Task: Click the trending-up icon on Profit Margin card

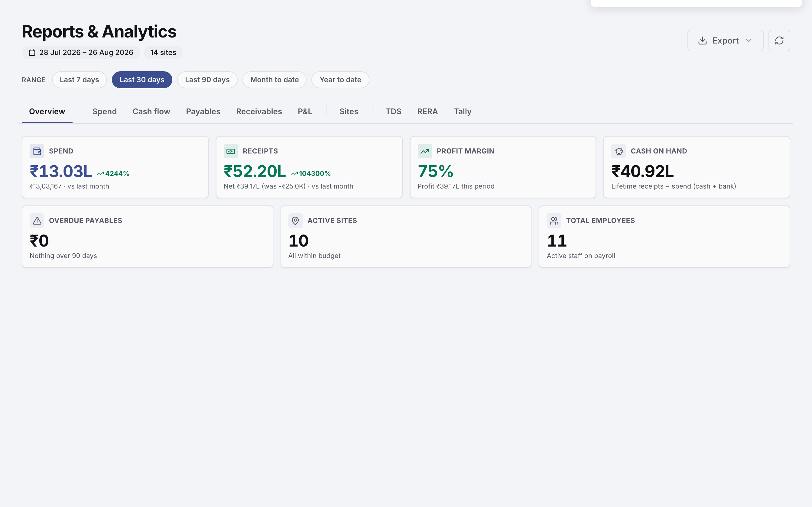Action: tap(425, 151)
